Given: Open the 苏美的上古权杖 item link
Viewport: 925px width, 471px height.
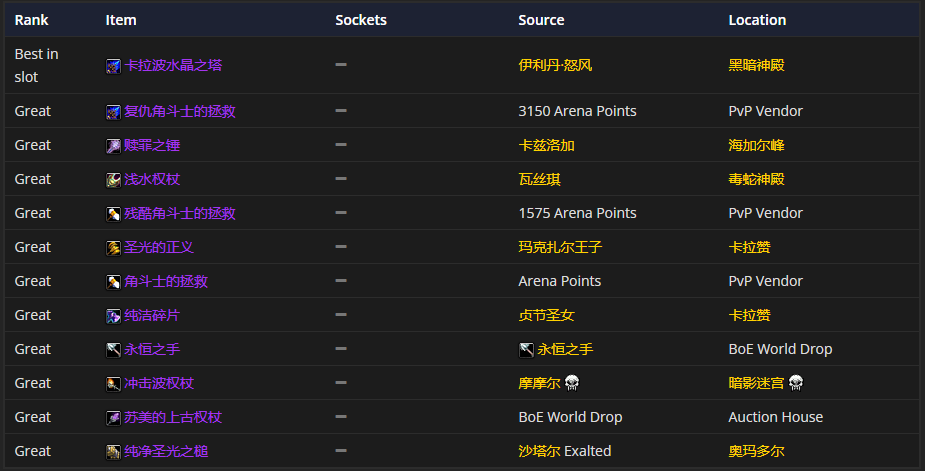Looking at the screenshot, I should pyautogui.click(x=172, y=417).
